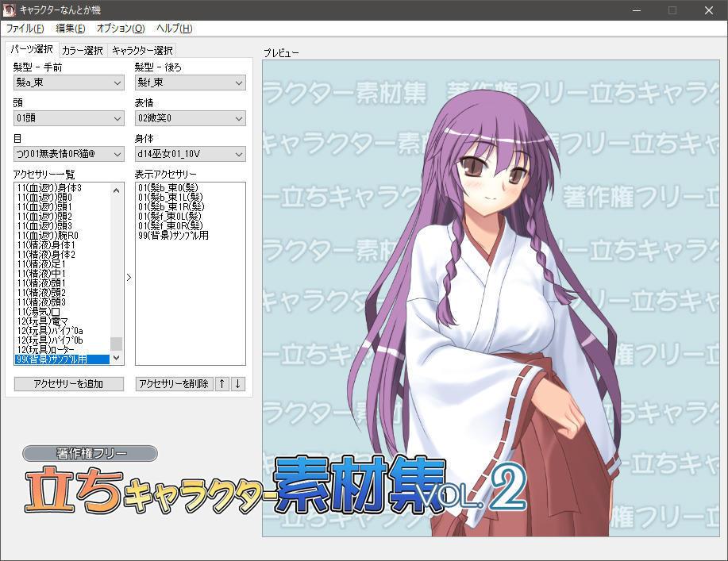This screenshot has height=561, width=728.
Task: Click the accessory list scroll-up arrow
Action: pos(117,190)
